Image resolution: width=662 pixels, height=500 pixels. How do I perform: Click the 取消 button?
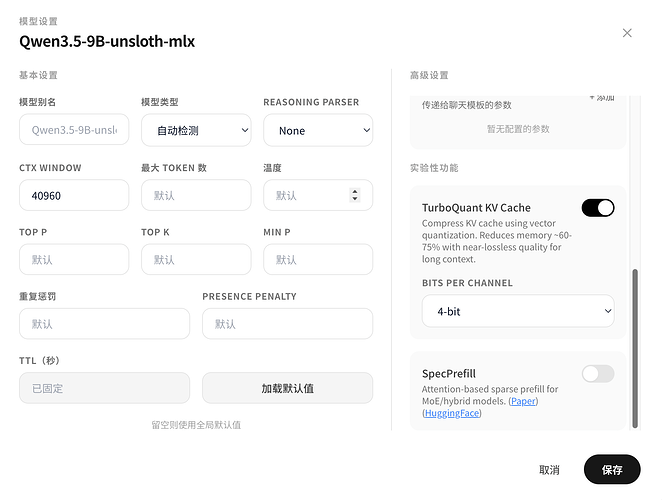click(x=549, y=470)
